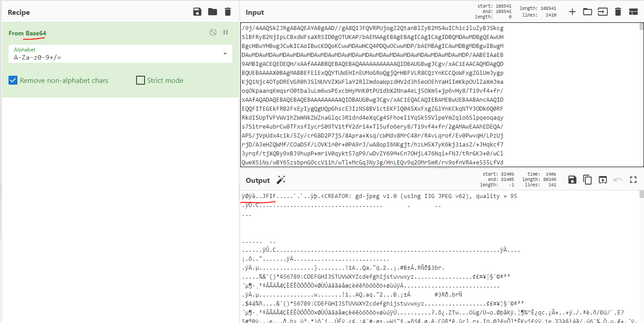Click the Strict mode label text
Screen dimensions: 644x323
tap(165, 81)
